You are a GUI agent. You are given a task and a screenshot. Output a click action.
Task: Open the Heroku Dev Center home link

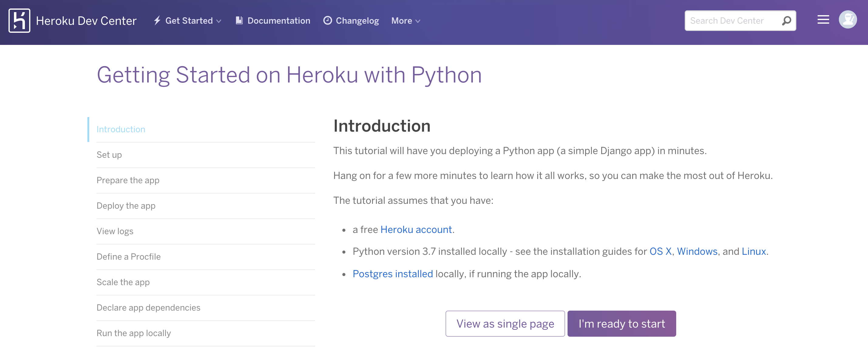coord(86,21)
